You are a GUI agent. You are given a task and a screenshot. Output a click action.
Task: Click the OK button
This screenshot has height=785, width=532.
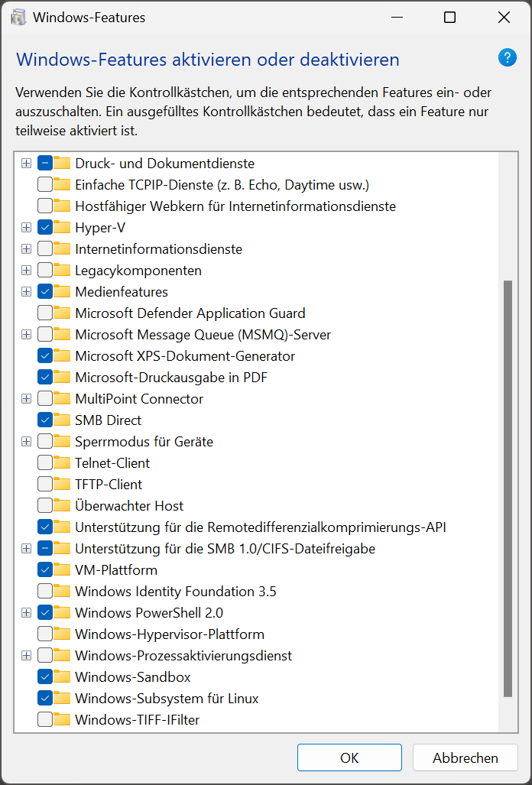[x=349, y=757]
